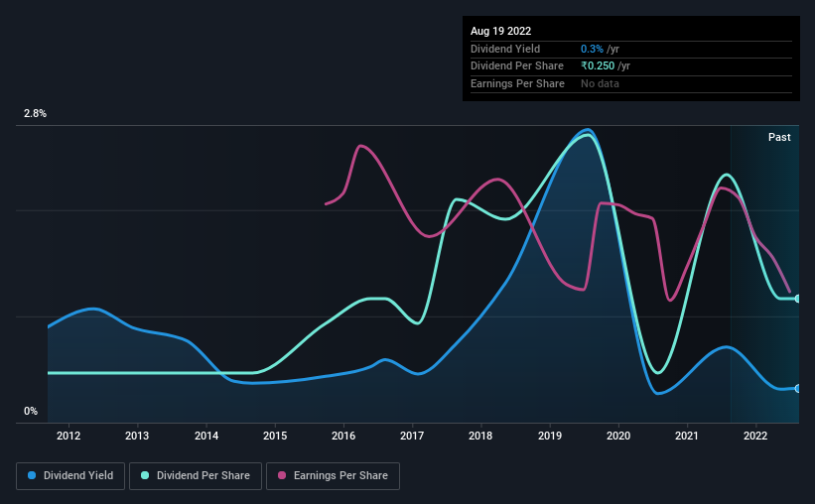815x504 pixels.
Task: Click the teal Dividend Per Share legend dot
Action: pyautogui.click(x=145, y=475)
